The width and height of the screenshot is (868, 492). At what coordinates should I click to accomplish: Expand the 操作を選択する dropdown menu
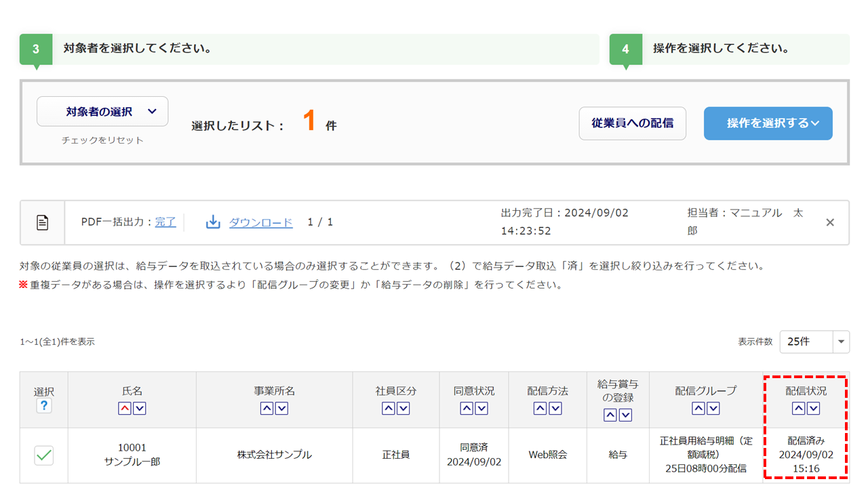point(768,123)
